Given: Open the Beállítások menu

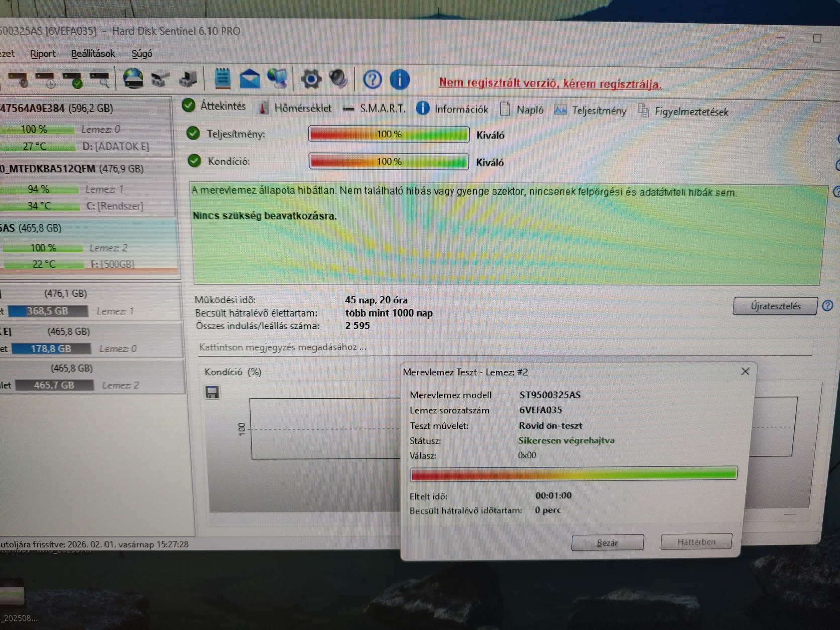Looking at the screenshot, I should click(93, 53).
